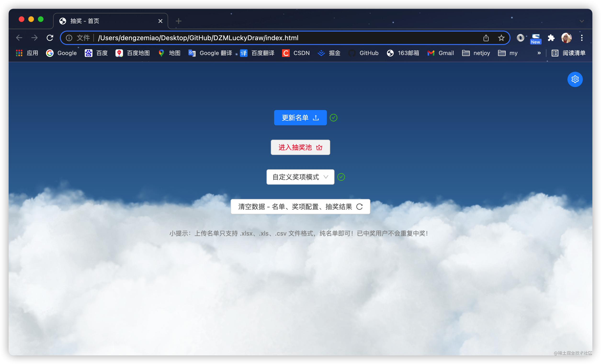This screenshot has width=601, height=364.
Task: Open my bookmarks folder
Action: tap(508, 53)
